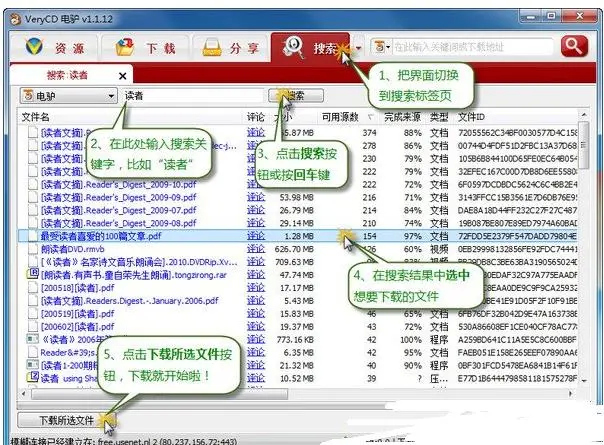Click the program icon of 《读者》2006年 row
604x445 pixels.
pyautogui.click(x=32, y=339)
